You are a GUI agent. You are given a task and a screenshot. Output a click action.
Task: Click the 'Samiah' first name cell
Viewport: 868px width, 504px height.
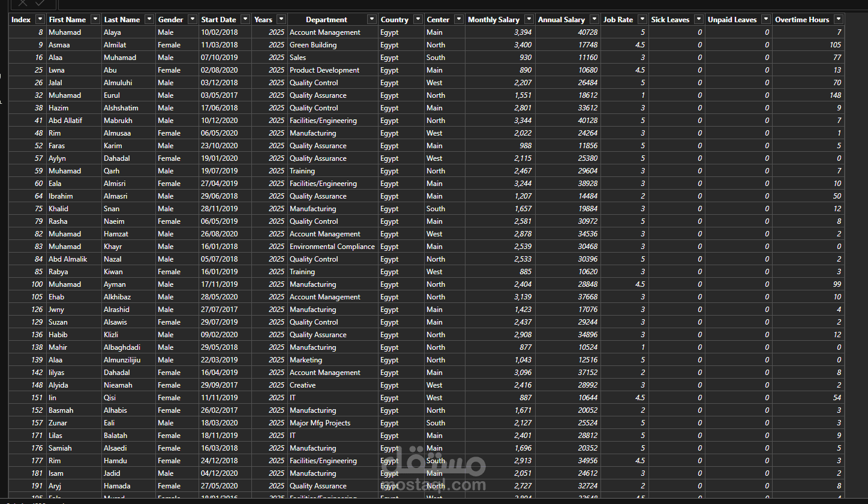pyautogui.click(x=73, y=448)
